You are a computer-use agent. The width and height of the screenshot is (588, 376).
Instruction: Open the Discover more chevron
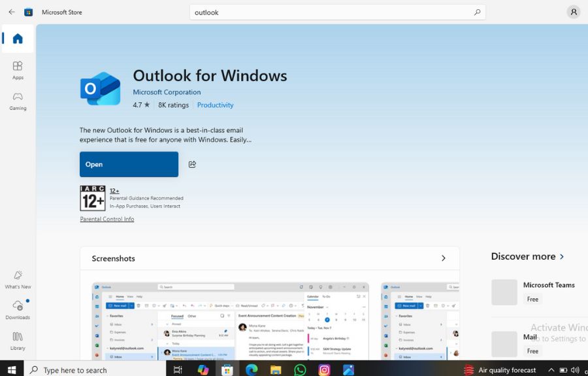tap(562, 256)
